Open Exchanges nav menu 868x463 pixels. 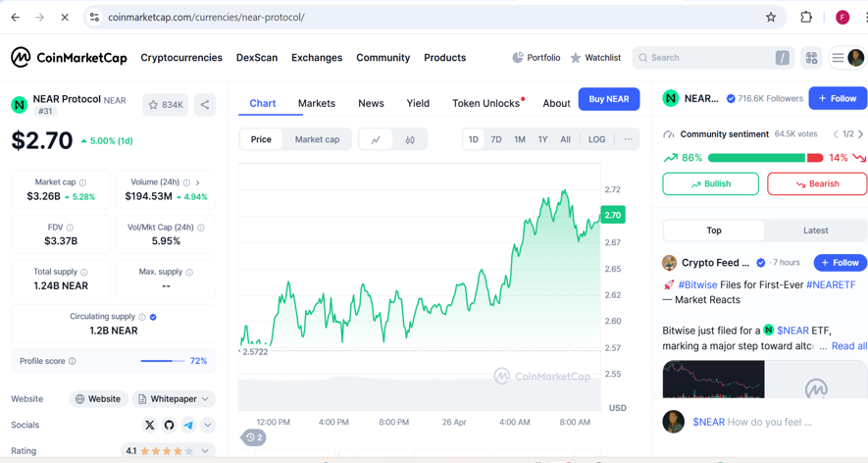point(317,58)
